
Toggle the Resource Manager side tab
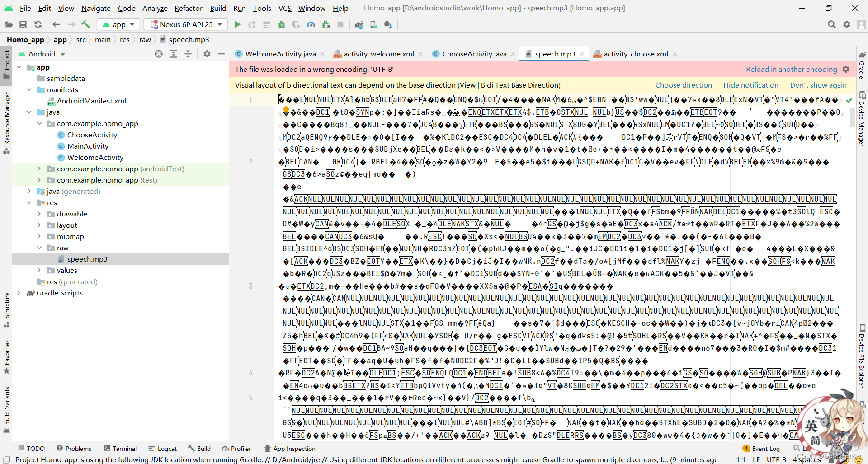[6, 123]
